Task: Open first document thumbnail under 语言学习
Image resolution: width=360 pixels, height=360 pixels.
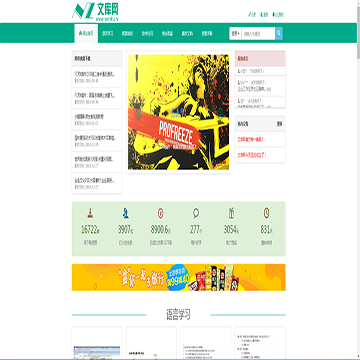Action: 97,343
